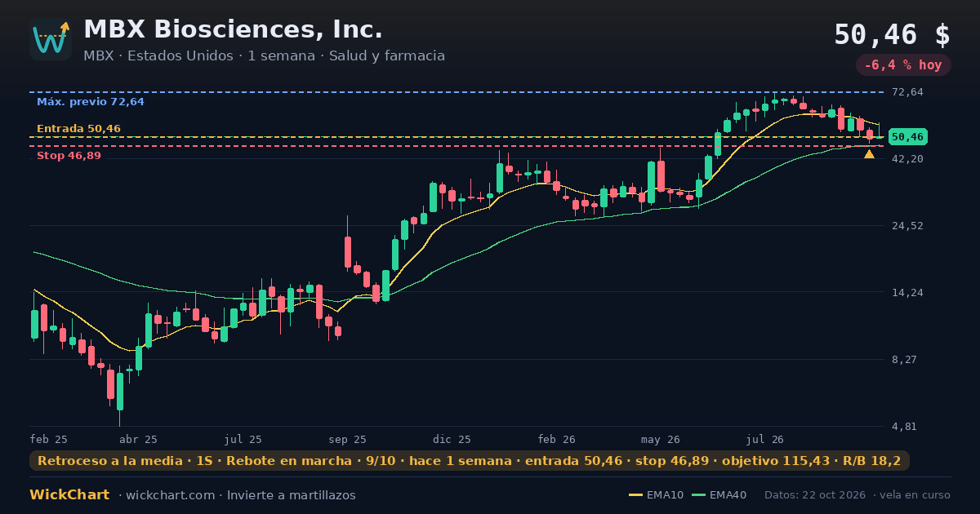Viewport: 980px width, 514px height.
Task: Click the orange entry signal triangle marker
Action: coord(869,154)
